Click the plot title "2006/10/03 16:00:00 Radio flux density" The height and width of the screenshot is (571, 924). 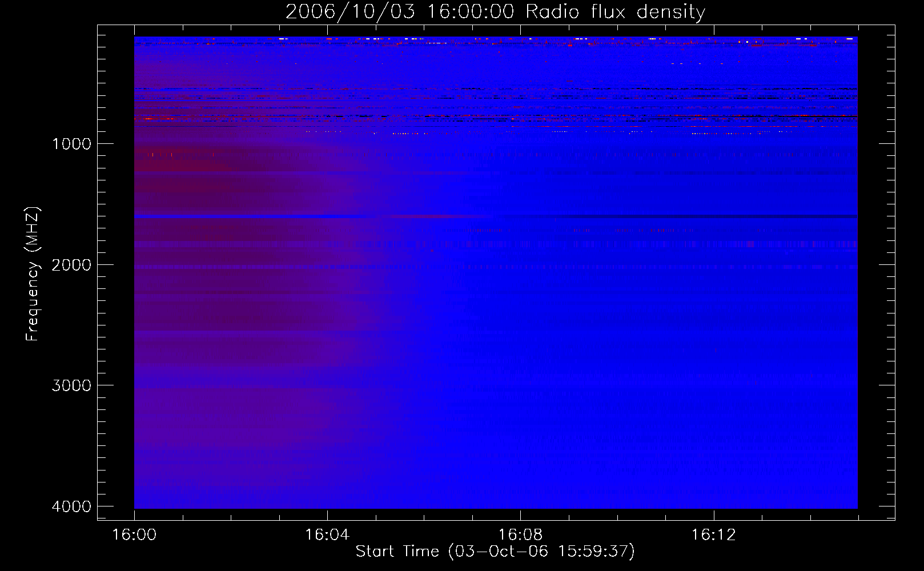pos(495,12)
